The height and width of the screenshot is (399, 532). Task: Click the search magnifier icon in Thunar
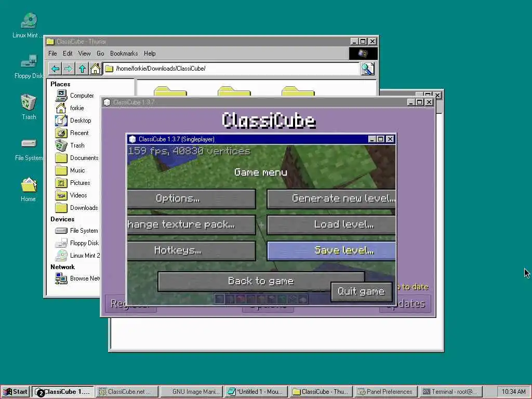pyautogui.click(x=368, y=69)
